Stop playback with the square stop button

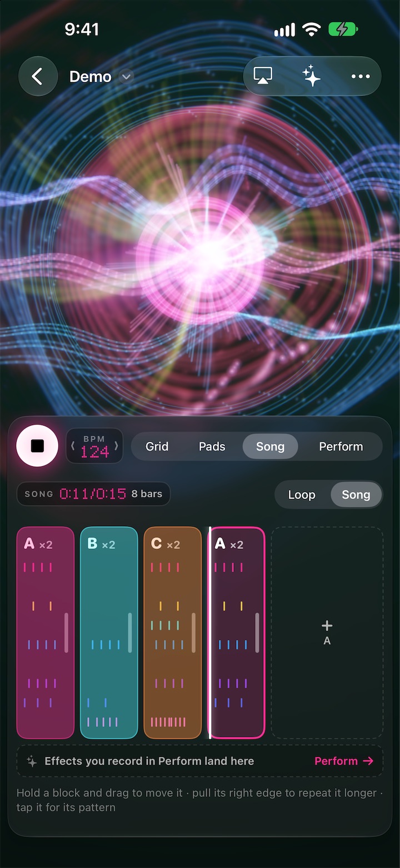point(37,446)
